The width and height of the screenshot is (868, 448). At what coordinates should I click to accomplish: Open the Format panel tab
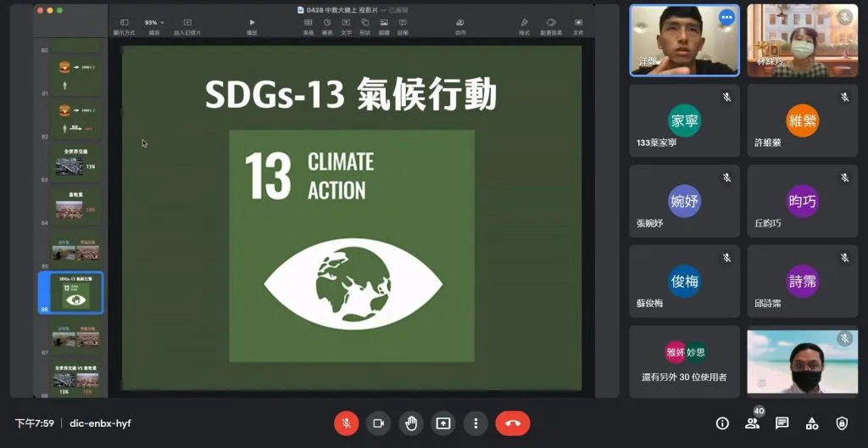tap(524, 23)
